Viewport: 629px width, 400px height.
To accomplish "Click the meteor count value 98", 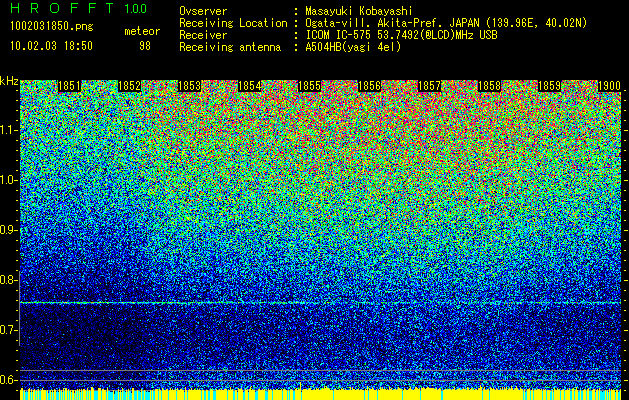I will click(145, 46).
